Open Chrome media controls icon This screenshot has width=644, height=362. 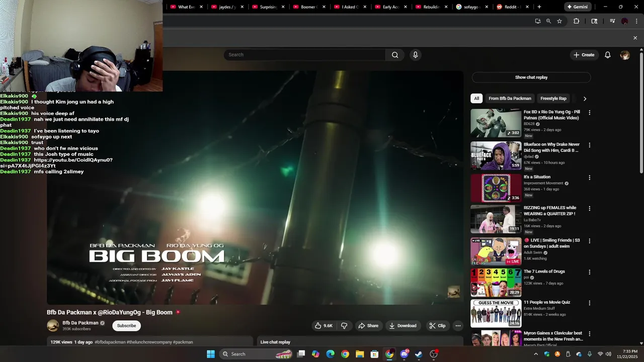612,21
